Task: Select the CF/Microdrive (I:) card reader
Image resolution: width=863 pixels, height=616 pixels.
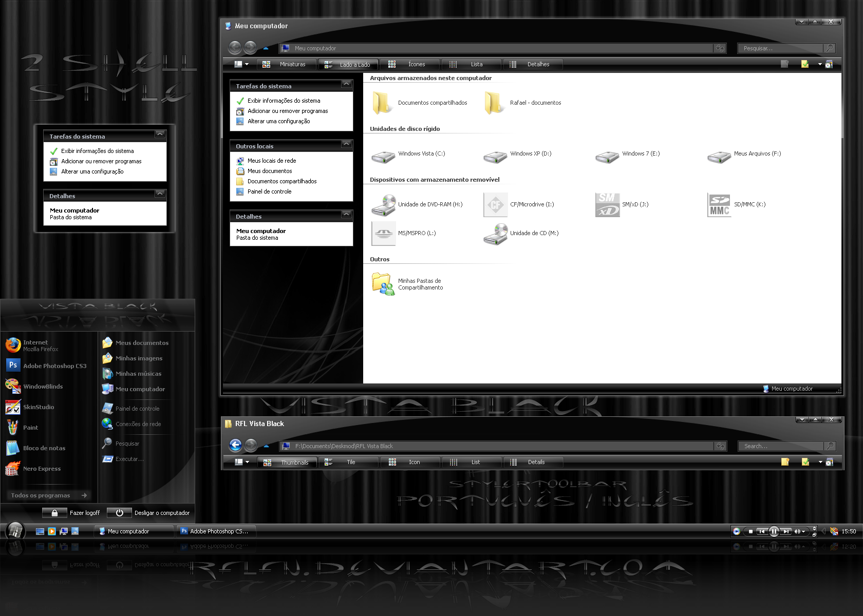Action: tap(519, 205)
